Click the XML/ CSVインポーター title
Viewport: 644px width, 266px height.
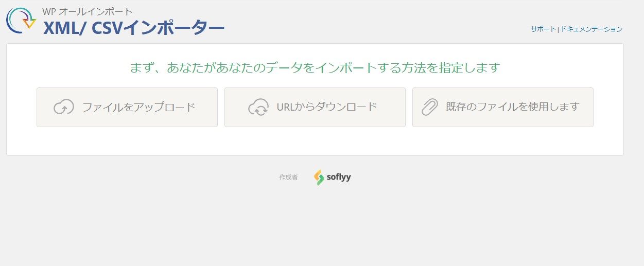click(134, 28)
